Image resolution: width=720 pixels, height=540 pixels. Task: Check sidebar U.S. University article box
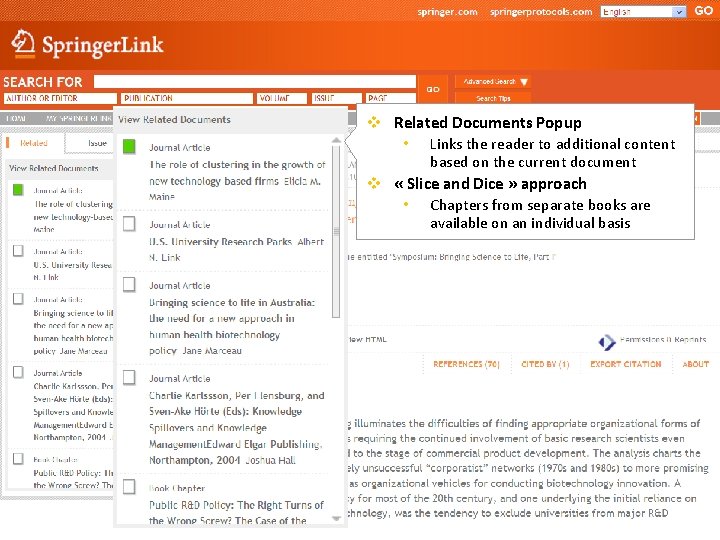coord(18,251)
